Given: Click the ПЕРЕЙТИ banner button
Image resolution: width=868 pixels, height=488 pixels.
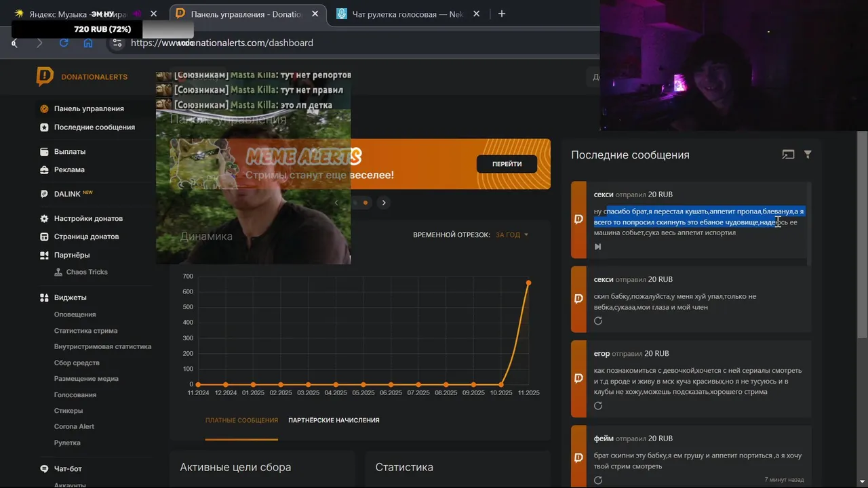Looking at the screenshot, I should (507, 164).
